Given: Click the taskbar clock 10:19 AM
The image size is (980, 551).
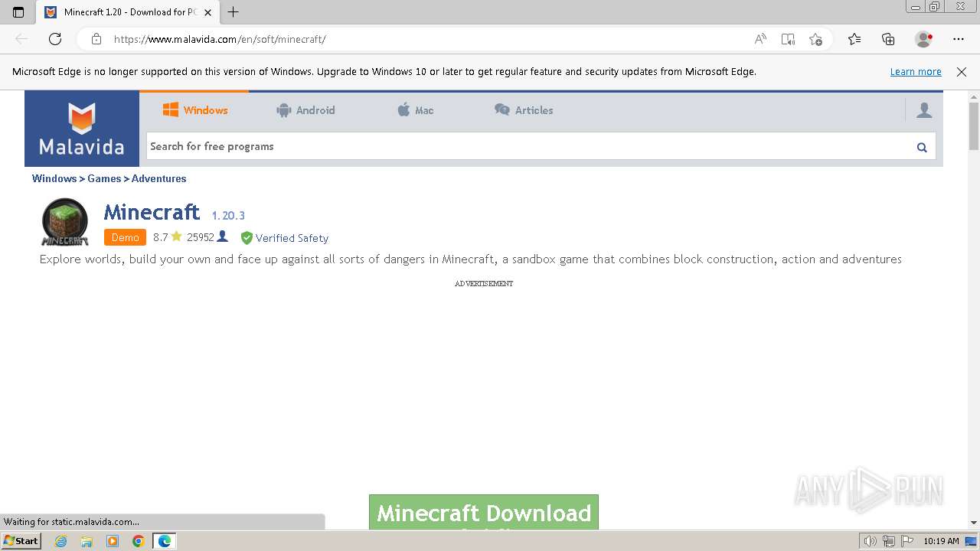Looking at the screenshot, I should click(x=941, y=541).
